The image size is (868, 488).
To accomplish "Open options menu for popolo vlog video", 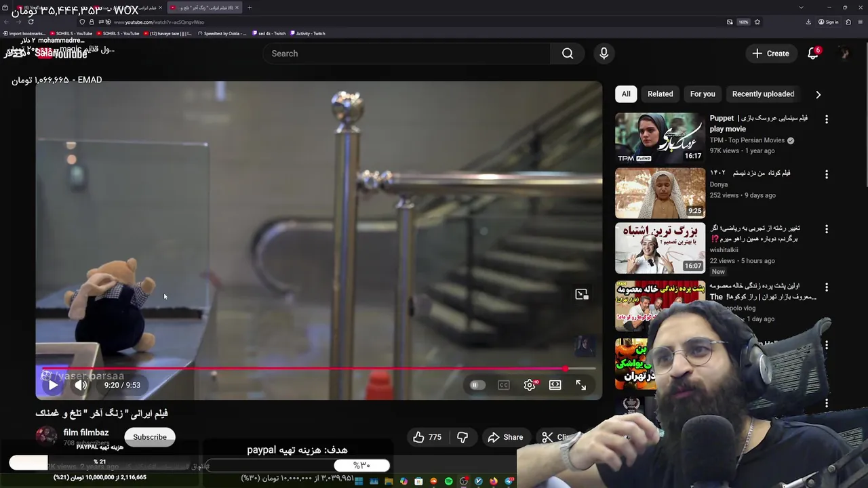I will (x=826, y=287).
